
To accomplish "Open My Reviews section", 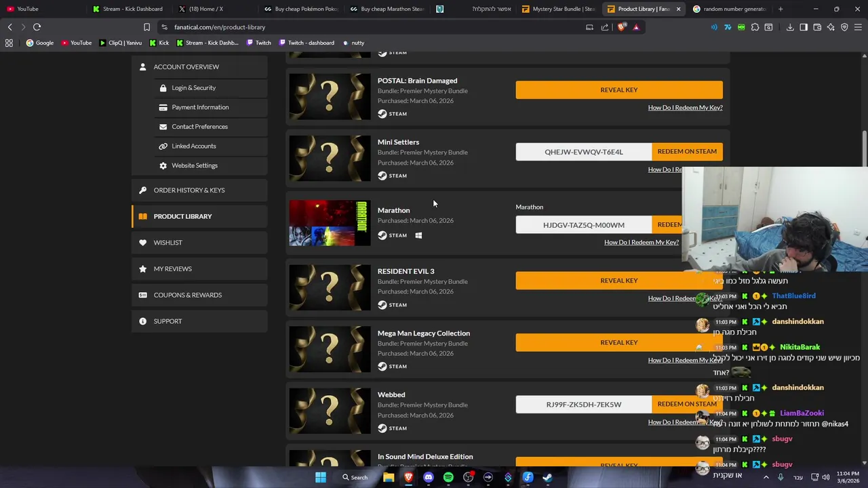I will tap(199, 269).
